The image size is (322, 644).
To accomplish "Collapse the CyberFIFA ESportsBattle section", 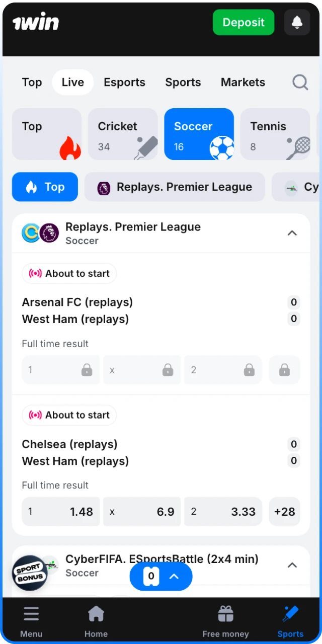I will pyautogui.click(x=292, y=565).
